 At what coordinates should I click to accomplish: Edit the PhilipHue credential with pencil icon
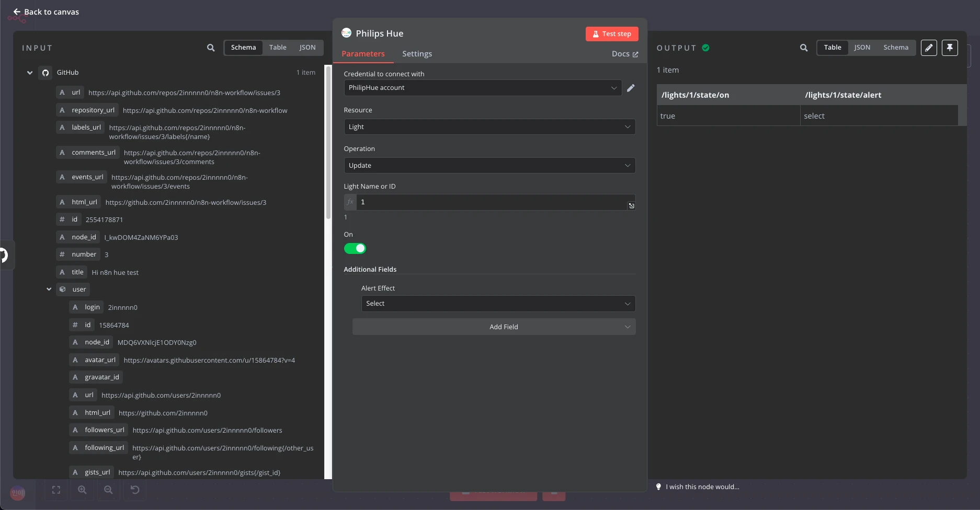[631, 88]
